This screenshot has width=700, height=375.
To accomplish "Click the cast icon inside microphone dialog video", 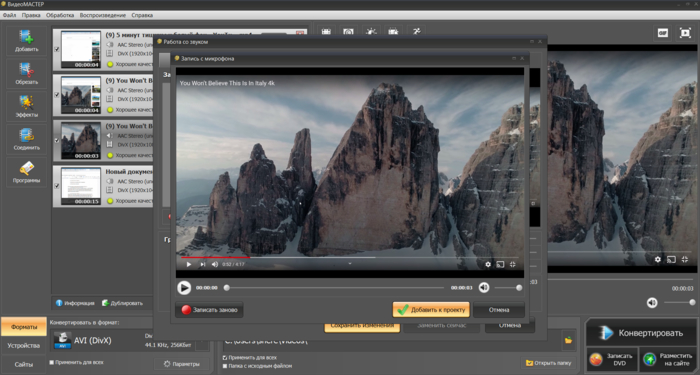I will pyautogui.click(x=500, y=264).
